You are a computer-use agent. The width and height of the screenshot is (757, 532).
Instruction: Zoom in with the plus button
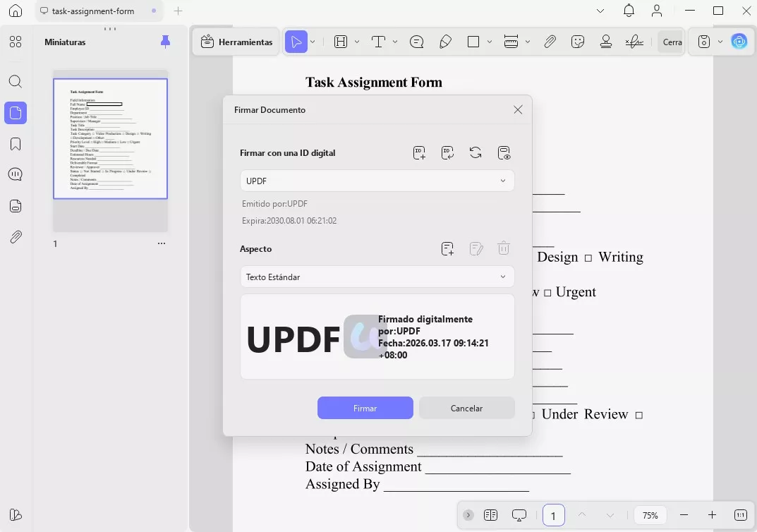712,515
